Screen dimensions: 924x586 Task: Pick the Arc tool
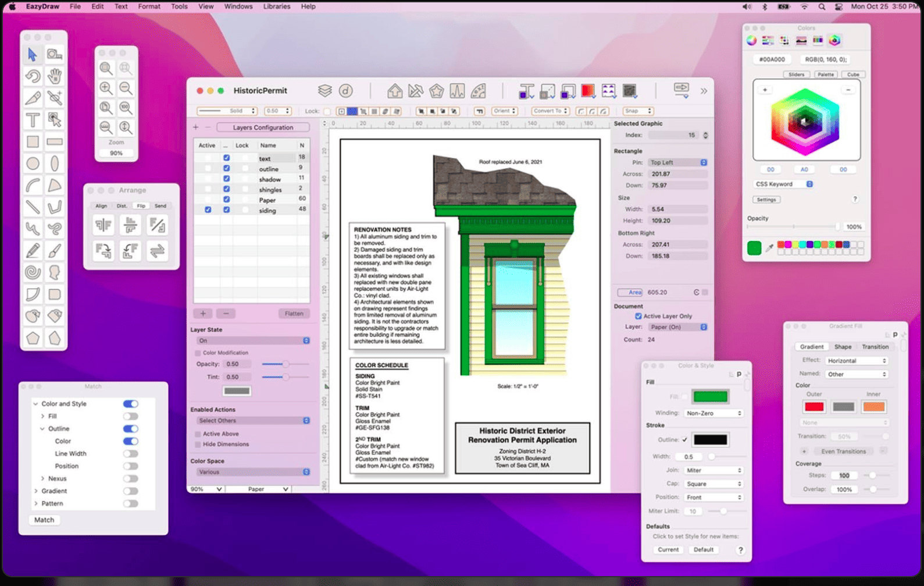(x=33, y=185)
